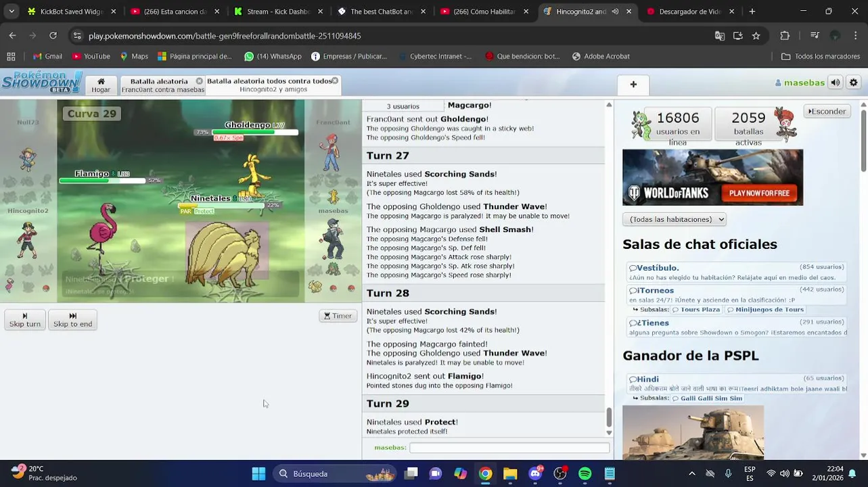Skip to end of battle

click(72, 320)
